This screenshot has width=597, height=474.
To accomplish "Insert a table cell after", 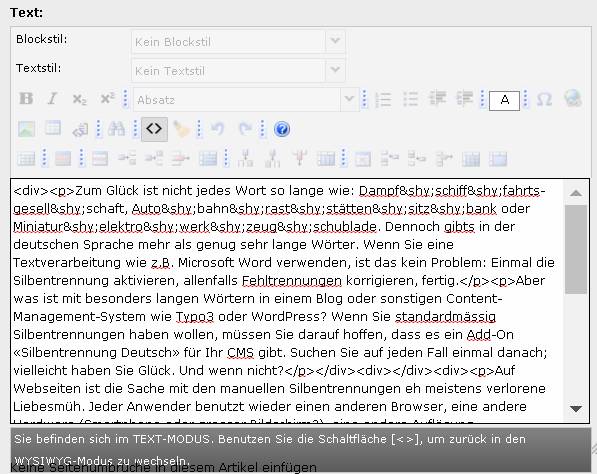I will coord(417,158).
